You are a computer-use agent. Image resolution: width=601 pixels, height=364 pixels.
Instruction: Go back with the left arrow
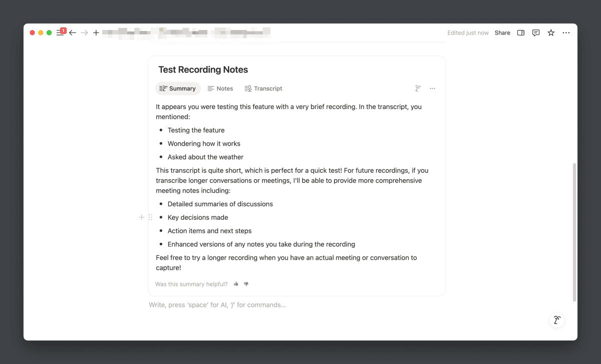coord(73,33)
